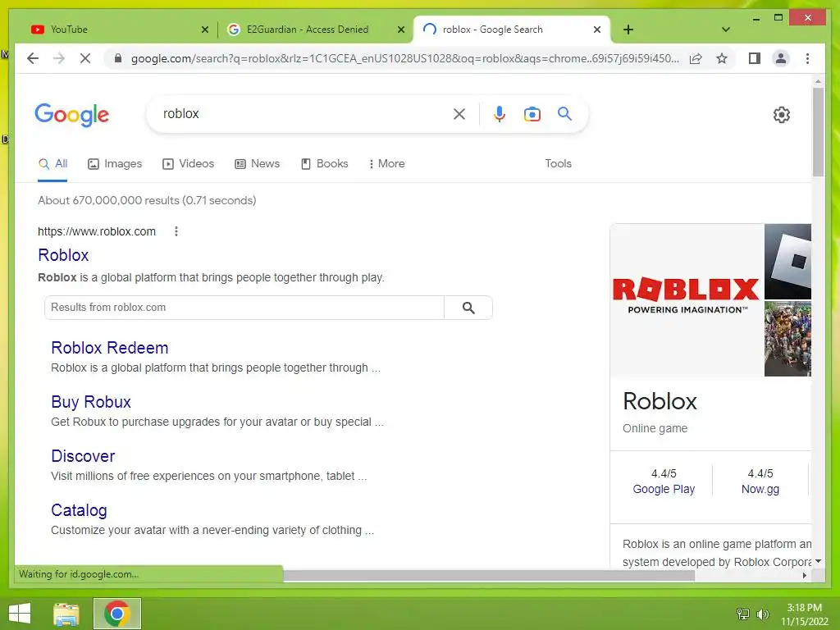Image resolution: width=840 pixels, height=630 pixels.
Task: Open Google quick settings gear
Action: click(x=781, y=114)
